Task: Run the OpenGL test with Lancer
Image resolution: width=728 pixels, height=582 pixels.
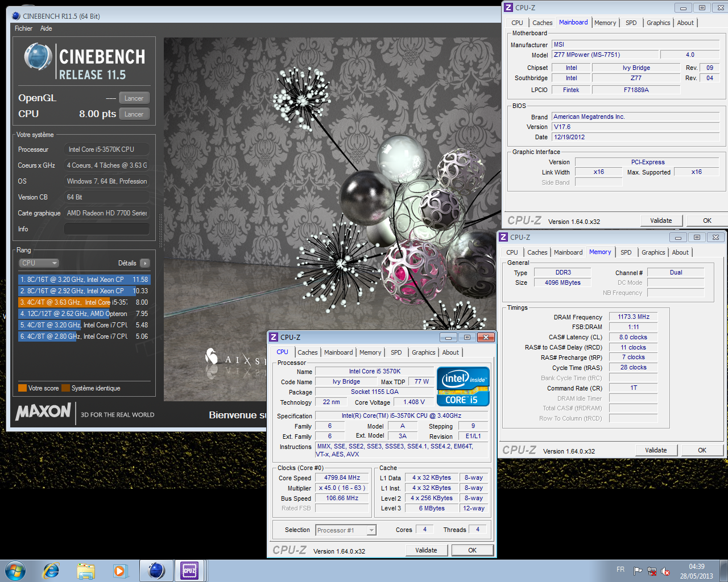Action: pyautogui.click(x=134, y=98)
